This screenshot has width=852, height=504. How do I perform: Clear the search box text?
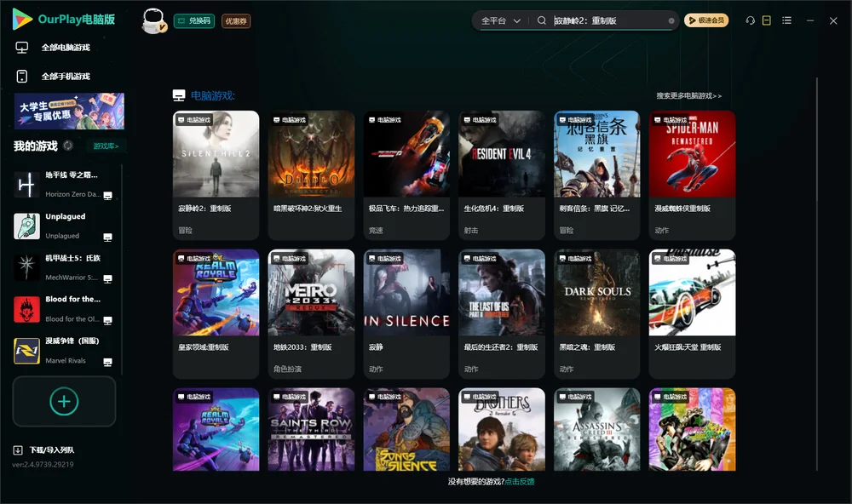[671, 20]
